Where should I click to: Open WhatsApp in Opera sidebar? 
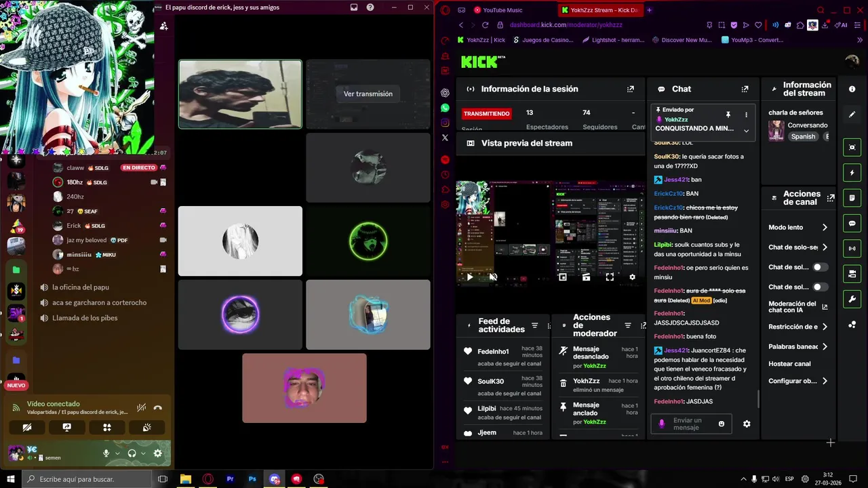click(445, 108)
